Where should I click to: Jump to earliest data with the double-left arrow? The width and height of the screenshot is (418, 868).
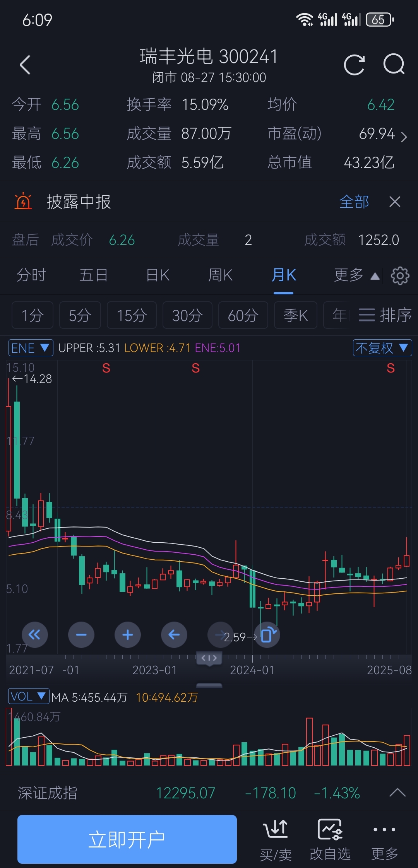(35, 635)
